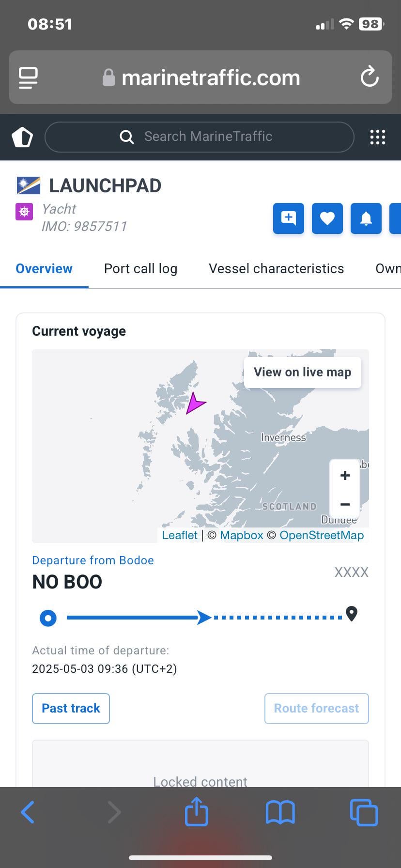Click the pink vessel arrow on map
Image resolution: width=401 pixels, height=868 pixels.
(x=195, y=403)
